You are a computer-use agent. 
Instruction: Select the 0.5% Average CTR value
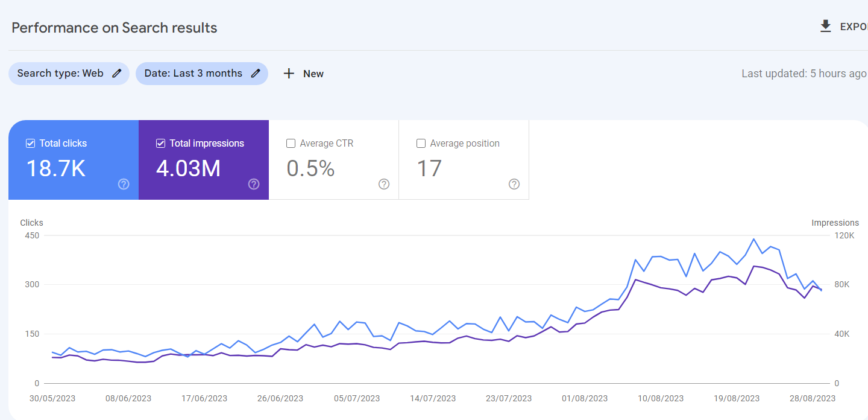click(310, 169)
